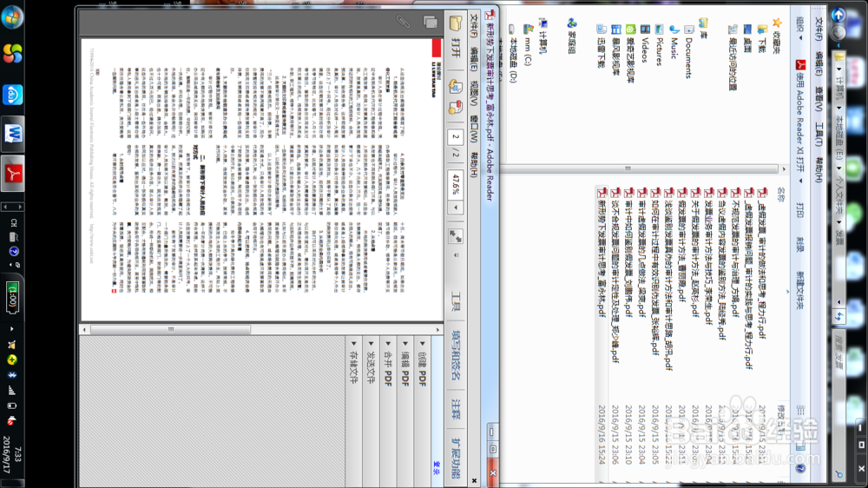868x488 pixels.
Task: Click 打印 in Explorer toolbar
Action: pyautogui.click(x=800, y=210)
